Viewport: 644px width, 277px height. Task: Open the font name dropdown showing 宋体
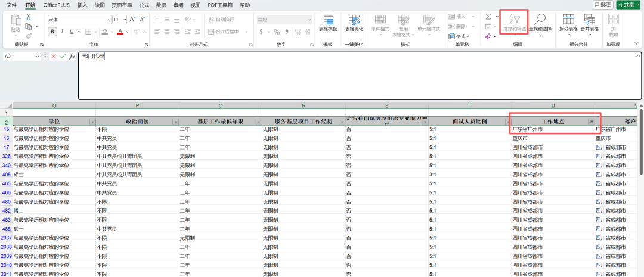(109, 19)
